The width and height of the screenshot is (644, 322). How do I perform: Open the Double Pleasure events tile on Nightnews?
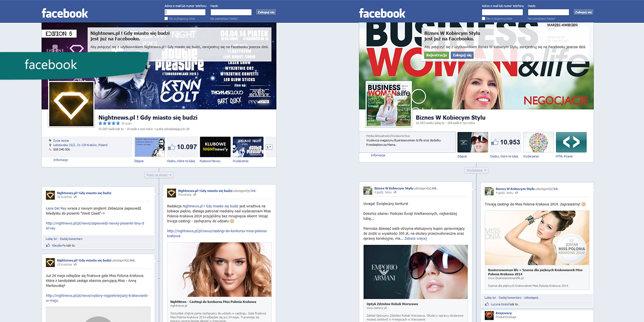[248, 147]
